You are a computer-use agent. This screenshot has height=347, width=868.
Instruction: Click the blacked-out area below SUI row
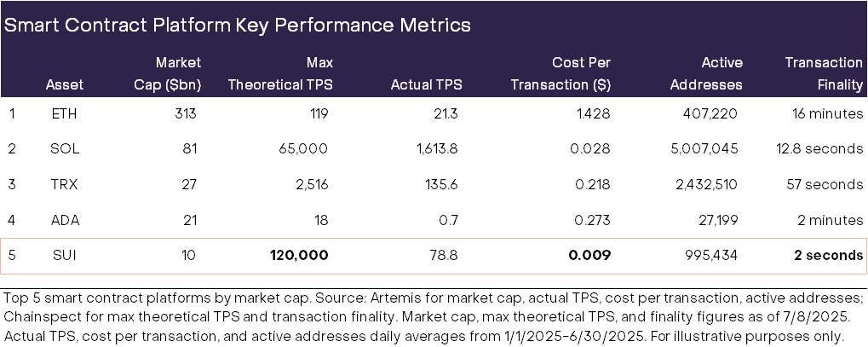pyautogui.click(x=434, y=310)
